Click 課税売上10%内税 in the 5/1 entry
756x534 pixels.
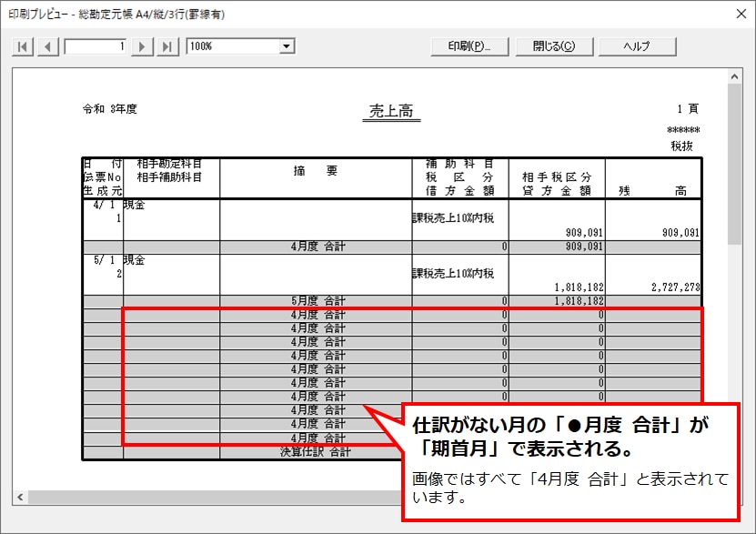point(453,274)
